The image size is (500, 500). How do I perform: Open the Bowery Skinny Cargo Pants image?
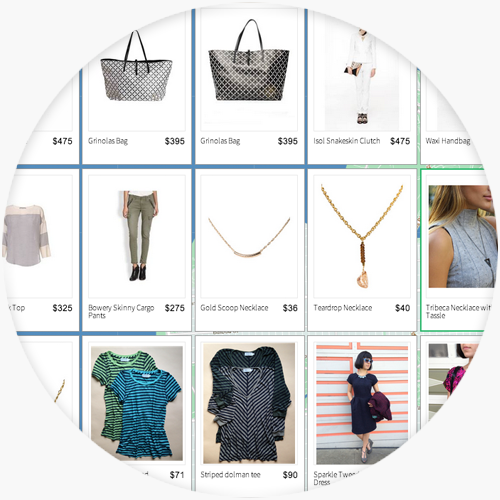tap(137, 236)
